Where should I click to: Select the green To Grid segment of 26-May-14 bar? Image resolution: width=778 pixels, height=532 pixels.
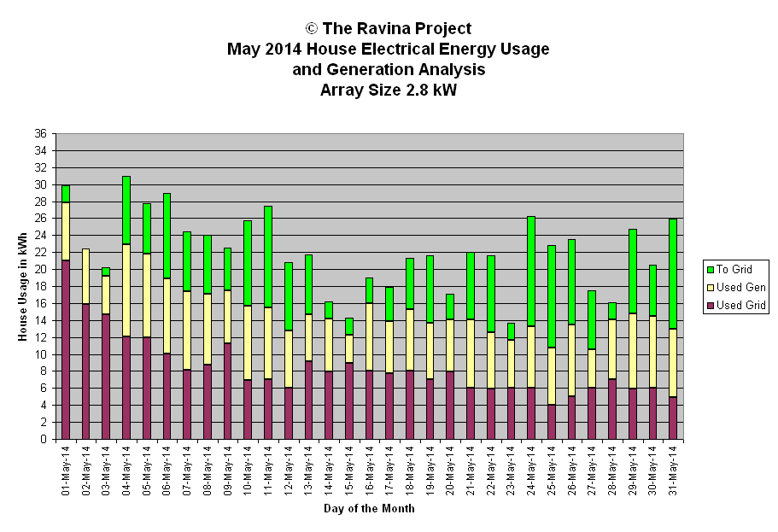[x=571, y=283]
